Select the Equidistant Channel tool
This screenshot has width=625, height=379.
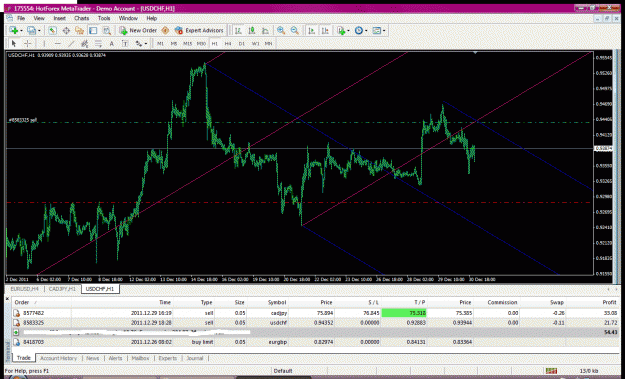(x=85, y=43)
